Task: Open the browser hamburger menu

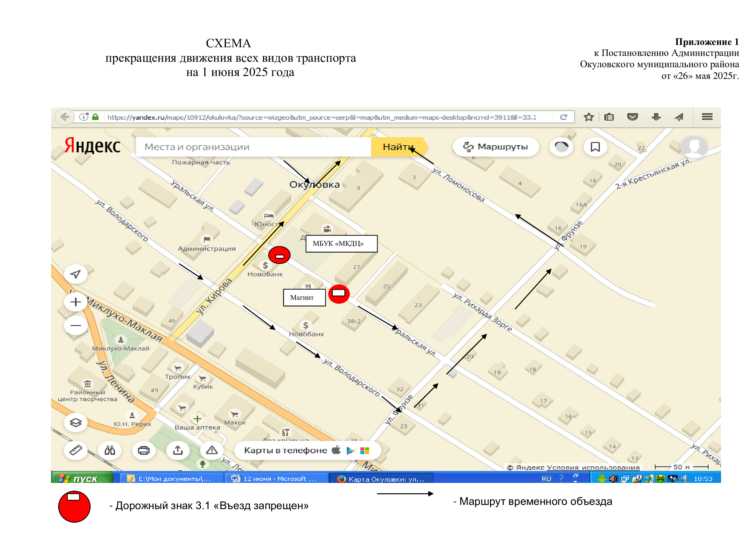Action: pos(707,117)
